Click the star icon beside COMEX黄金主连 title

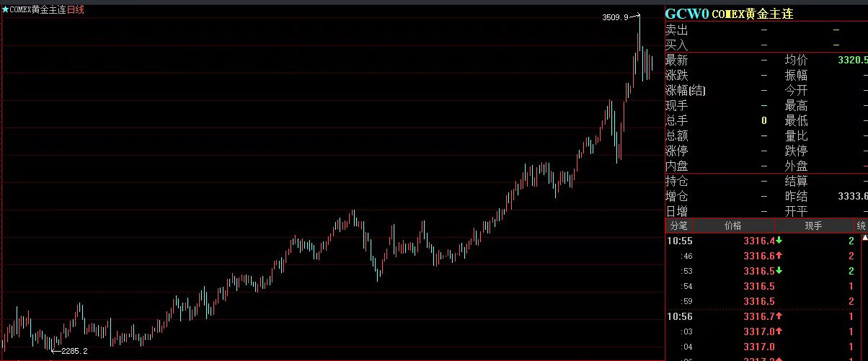(x=5, y=10)
